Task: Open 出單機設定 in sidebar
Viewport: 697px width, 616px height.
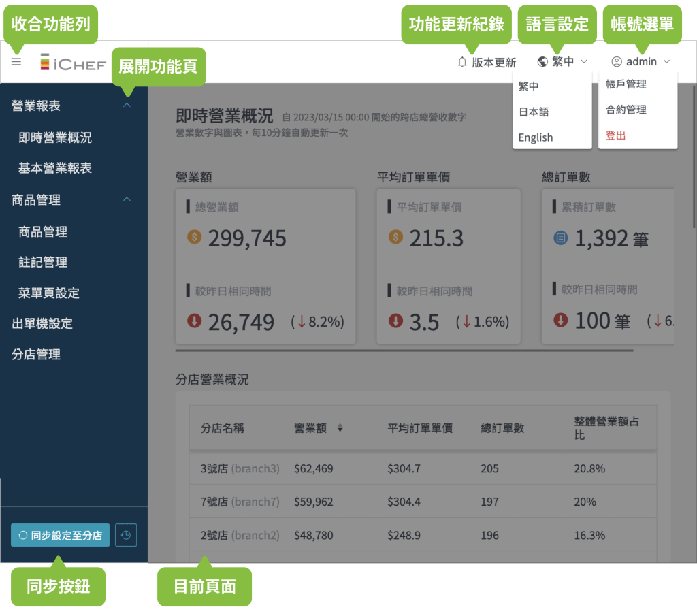Action: [x=42, y=323]
